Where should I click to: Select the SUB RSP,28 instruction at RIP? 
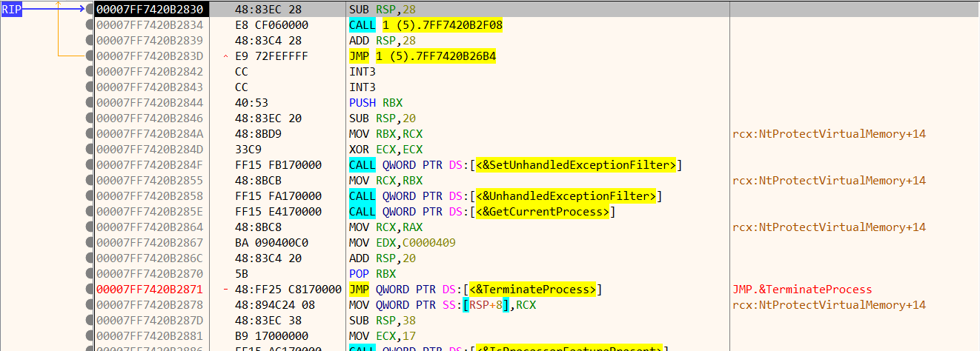384,10
